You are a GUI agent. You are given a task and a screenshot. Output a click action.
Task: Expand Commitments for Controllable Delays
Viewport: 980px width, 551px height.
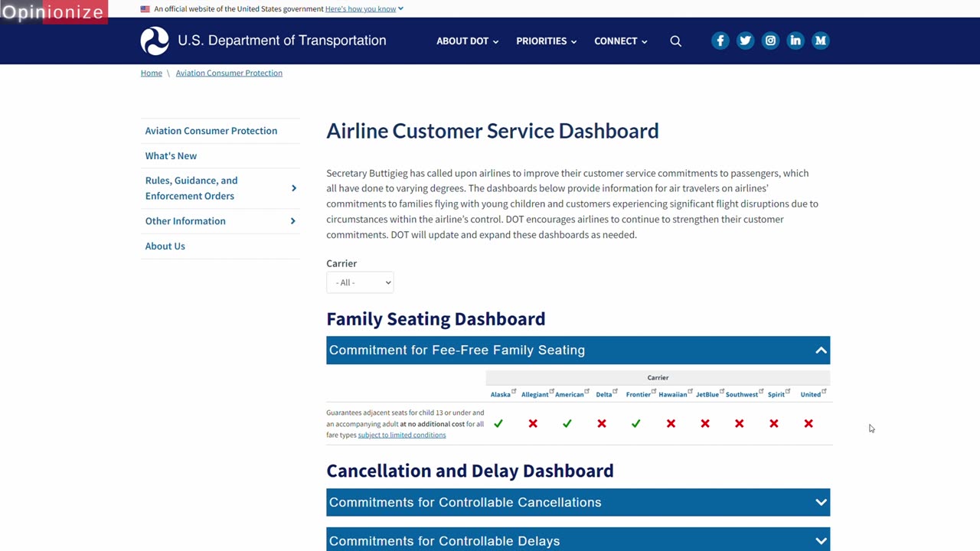pyautogui.click(x=578, y=540)
